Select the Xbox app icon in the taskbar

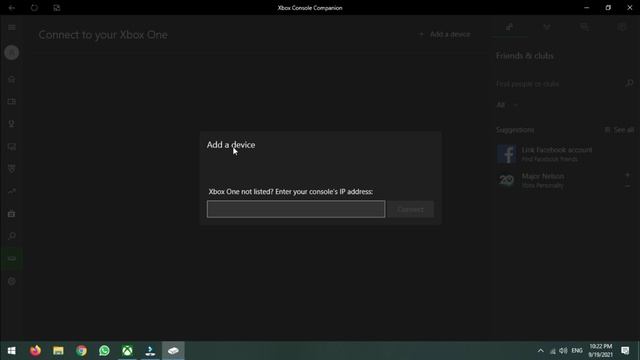(x=127, y=351)
